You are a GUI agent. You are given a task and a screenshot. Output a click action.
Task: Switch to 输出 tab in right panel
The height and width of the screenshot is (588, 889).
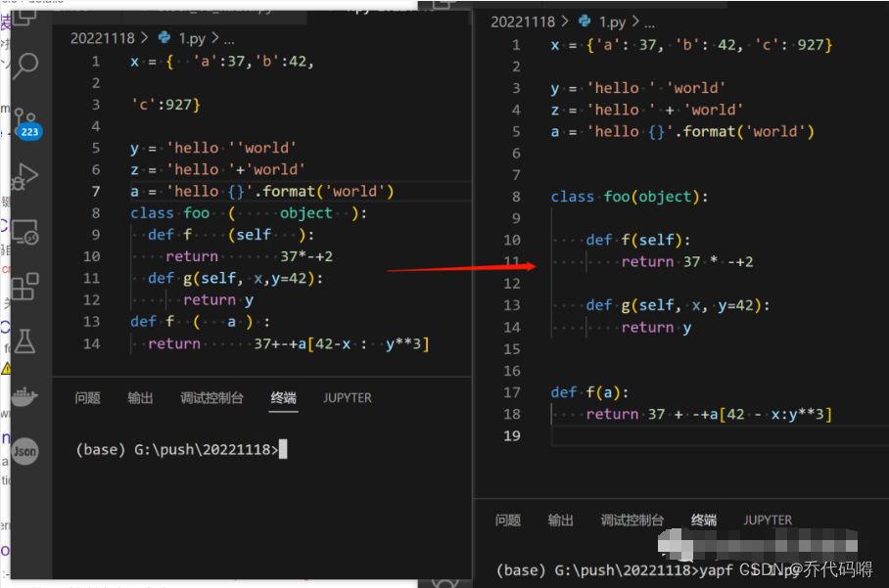tap(561, 520)
